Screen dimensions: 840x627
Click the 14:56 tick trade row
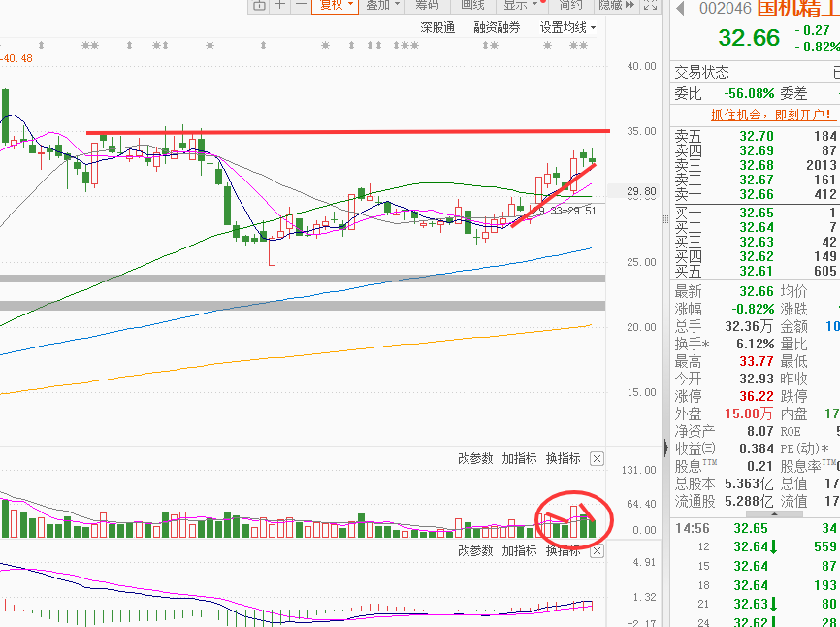[x=756, y=528]
